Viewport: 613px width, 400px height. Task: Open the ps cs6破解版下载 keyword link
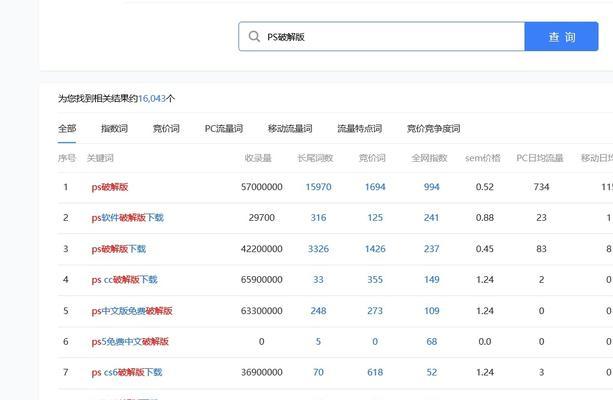[x=126, y=373]
